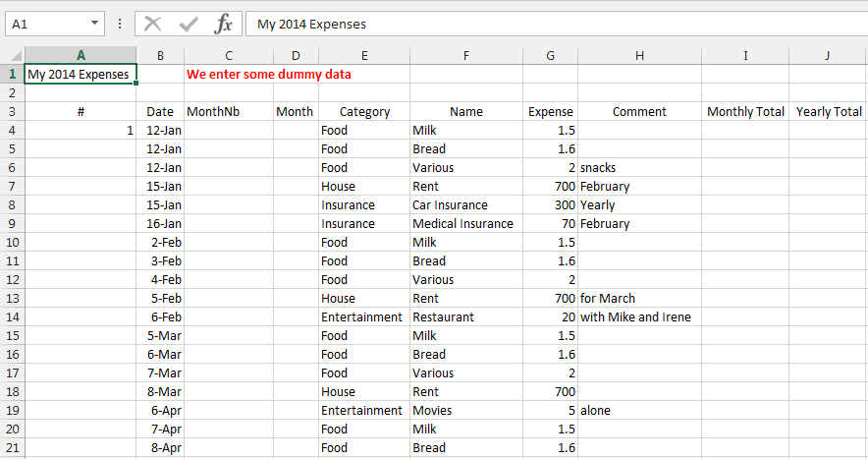Select column J header
The width and height of the screenshot is (868, 459).
828,56
